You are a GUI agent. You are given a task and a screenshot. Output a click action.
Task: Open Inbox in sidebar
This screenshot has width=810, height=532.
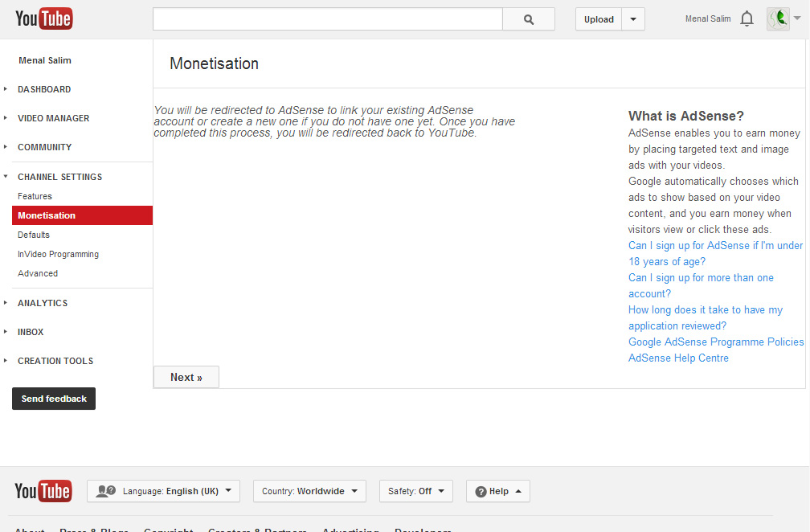[31, 332]
